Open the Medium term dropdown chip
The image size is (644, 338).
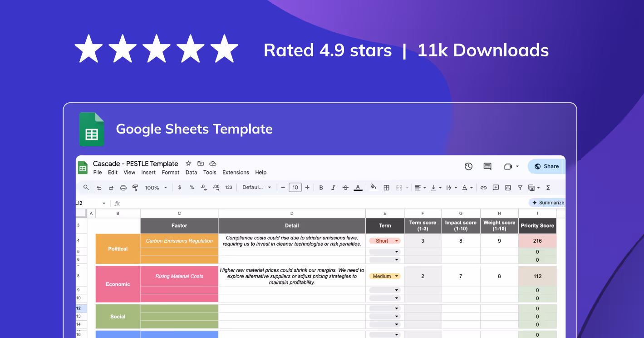point(385,276)
